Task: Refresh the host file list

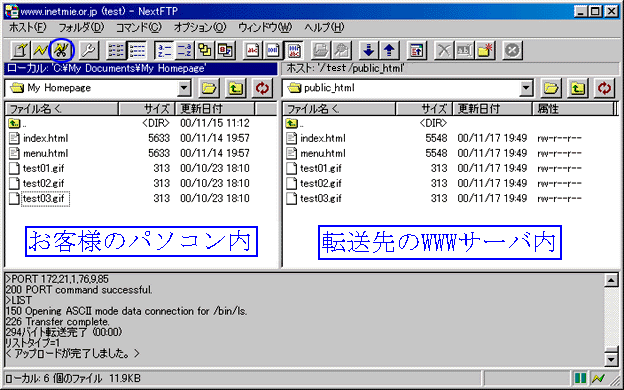Action: point(604,88)
